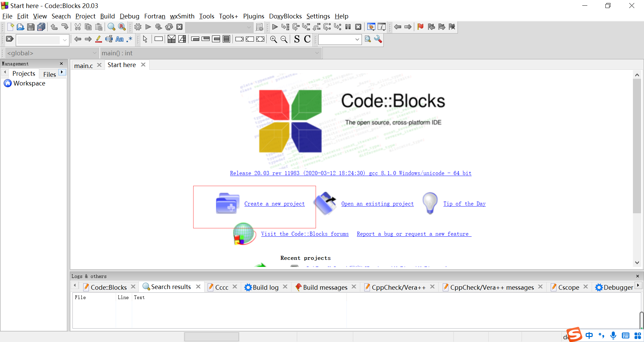Toggle the S source button

pyautogui.click(x=297, y=39)
